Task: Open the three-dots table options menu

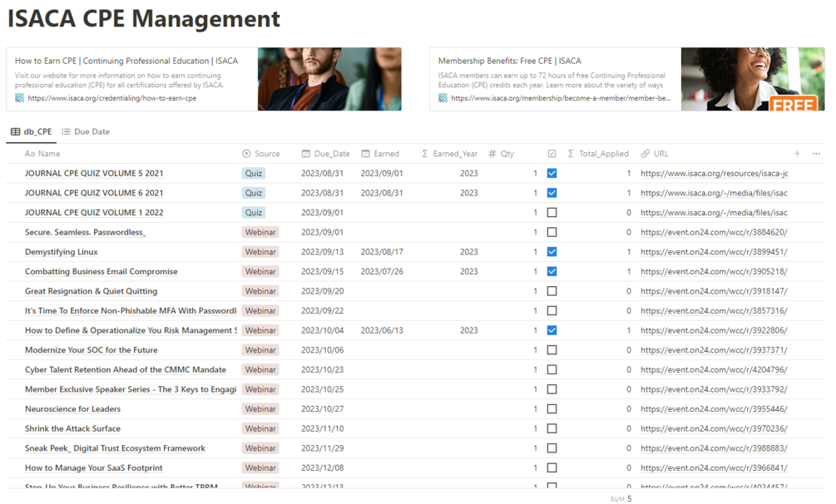Action: 816,154
